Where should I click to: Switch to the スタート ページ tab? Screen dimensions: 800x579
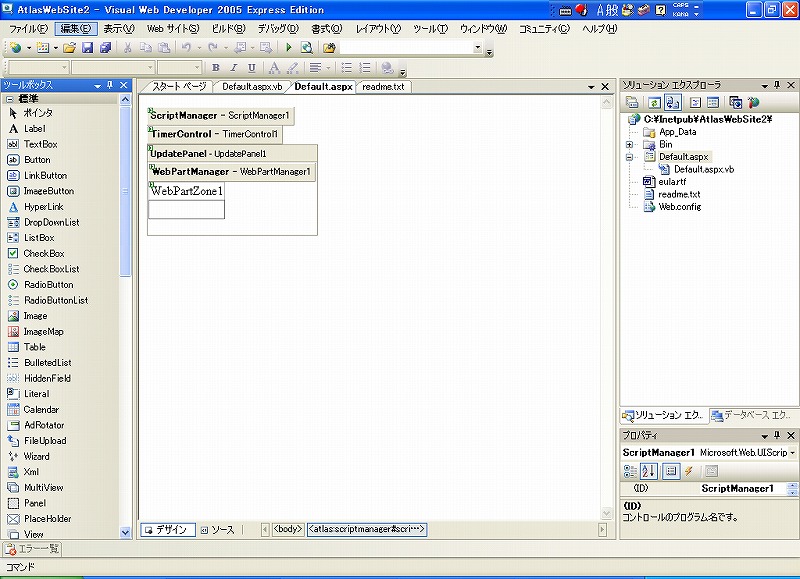pos(179,87)
